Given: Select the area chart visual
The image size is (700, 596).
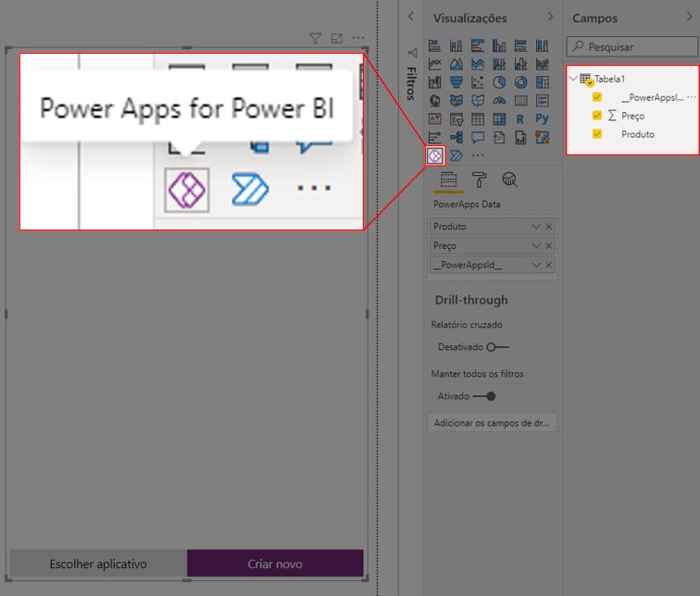Looking at the screenshot, I should (456, 64).
